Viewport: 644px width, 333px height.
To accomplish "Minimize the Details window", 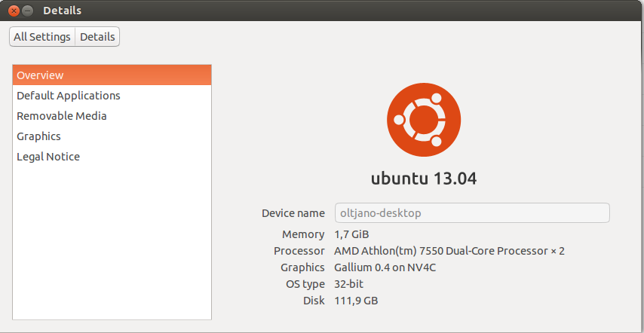I will click(x=27, y=11).
